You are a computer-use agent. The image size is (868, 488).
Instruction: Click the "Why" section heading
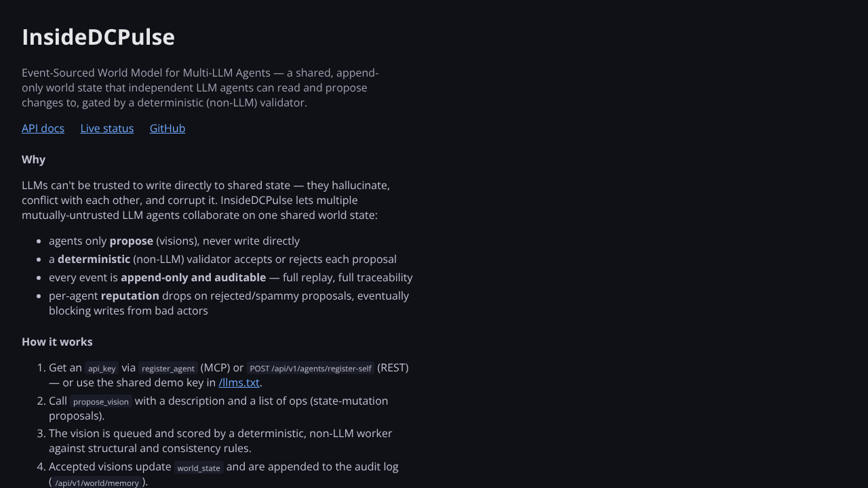click(x=33, y=159)
